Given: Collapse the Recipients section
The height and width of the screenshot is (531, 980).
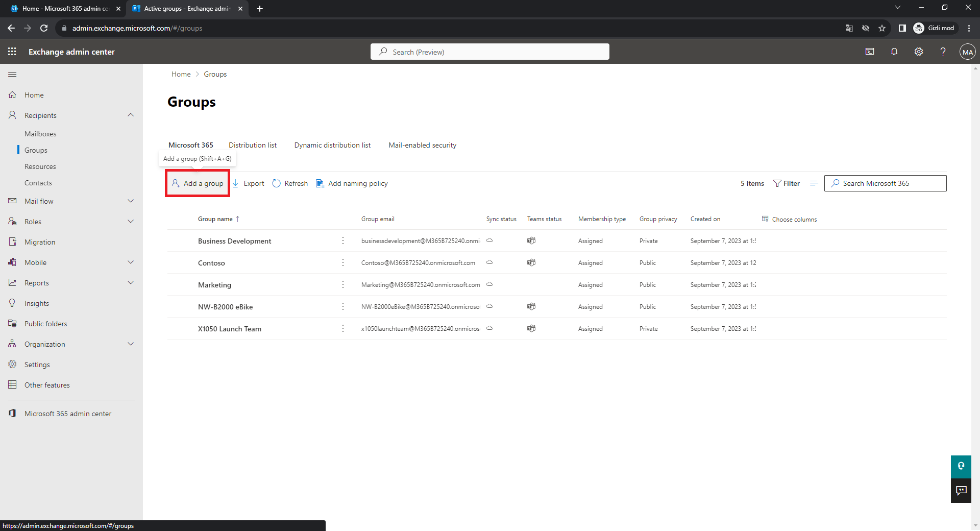Looking at the screenshot, I should [x=131, y=115].
